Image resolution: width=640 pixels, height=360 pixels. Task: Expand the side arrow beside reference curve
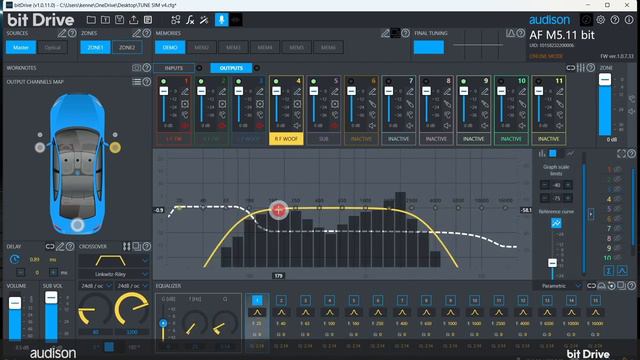(591, 214)
